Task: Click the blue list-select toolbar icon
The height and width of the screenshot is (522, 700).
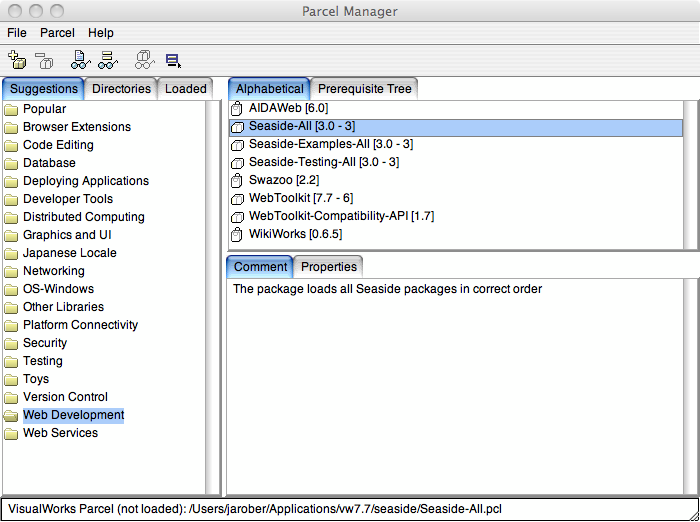Action: (173, 60)
